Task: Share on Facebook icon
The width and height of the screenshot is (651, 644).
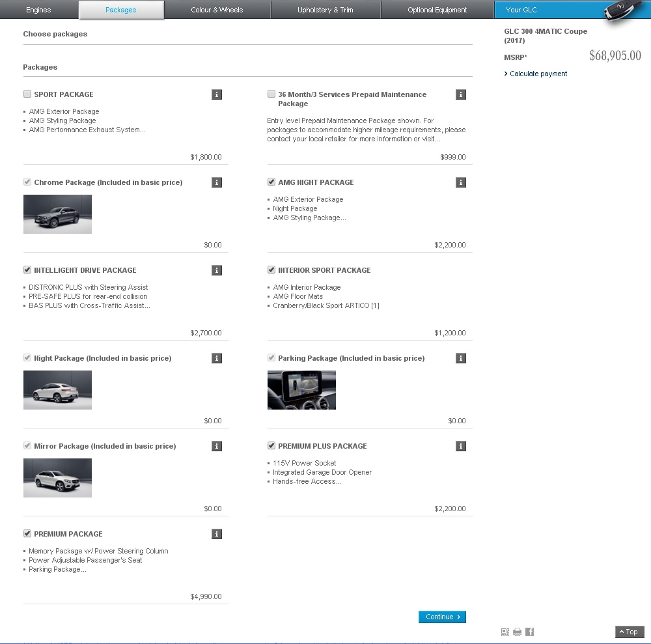Action: click(529, 632)
